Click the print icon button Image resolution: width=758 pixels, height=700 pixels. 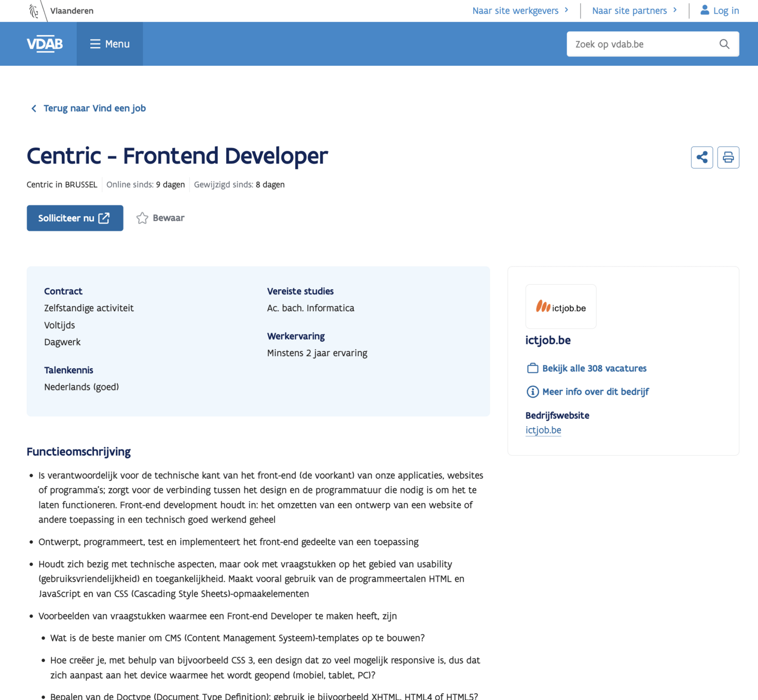coord(728,157)
